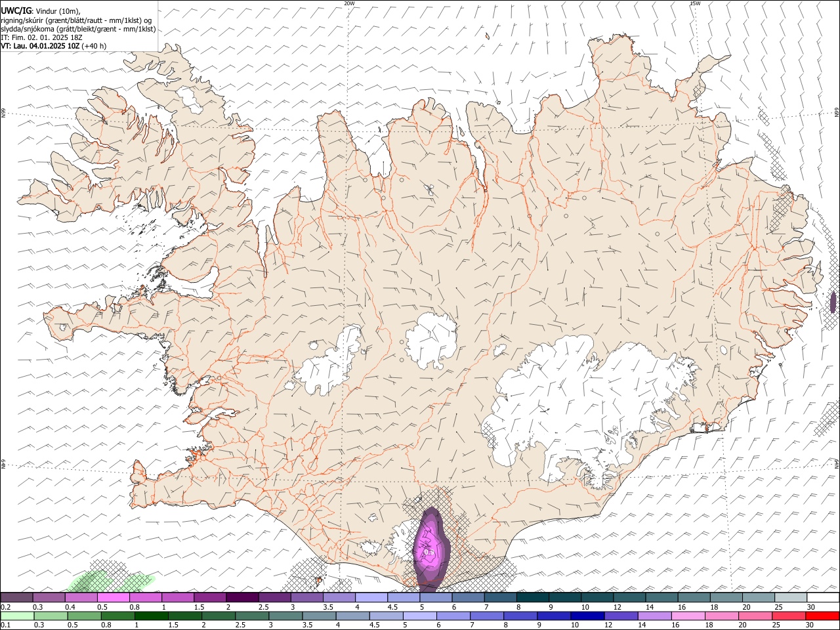The width and height of the screenshot is (840, 630).
Task: Click the 'UWC/IG: Vindur (10m),' title text
Action: (x=40, y=11)
